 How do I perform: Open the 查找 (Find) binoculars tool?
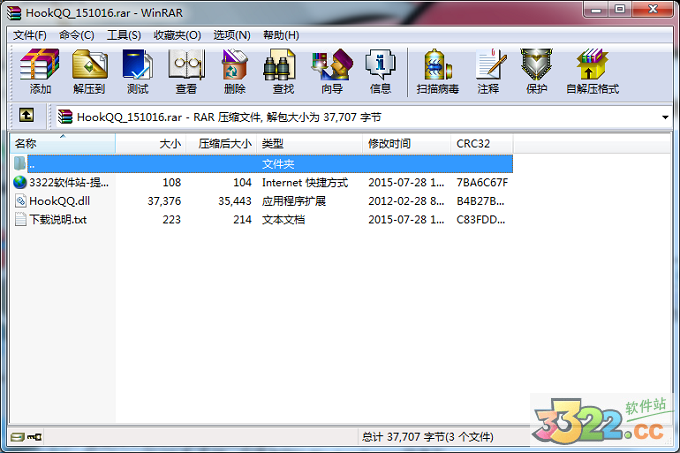click(283, 70)
